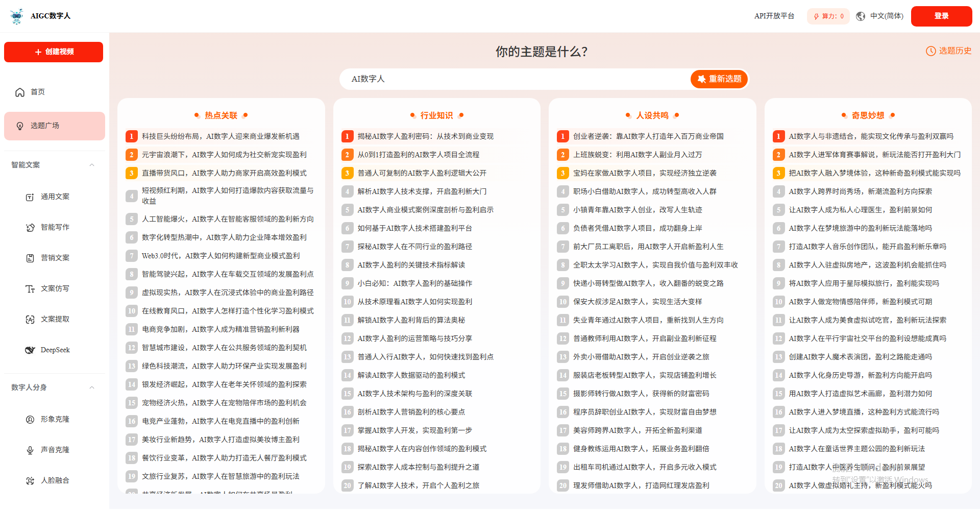Open 形象克隆 from the sidebar menu
This screenshot has width=980, height=510.
coord(55,420)
